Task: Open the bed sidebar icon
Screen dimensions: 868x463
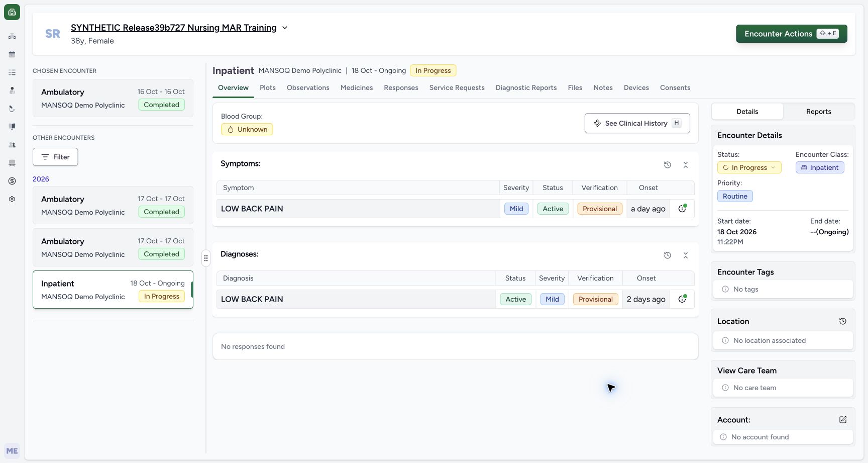Action: (x=12, y=163)
